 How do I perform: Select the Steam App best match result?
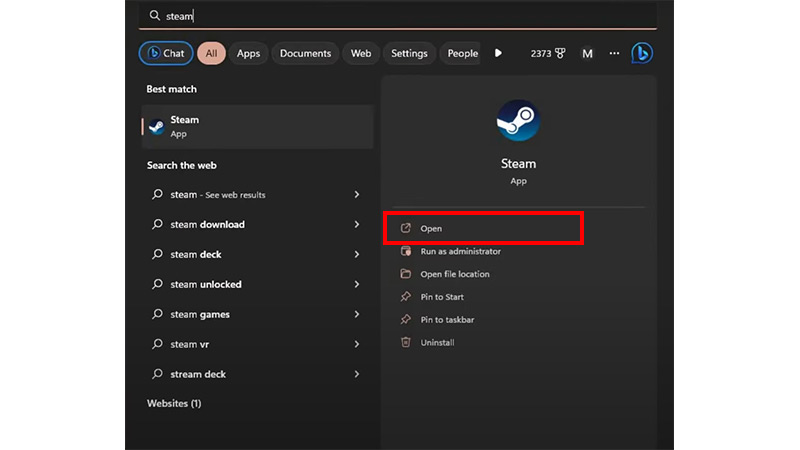click(x=258, y=127)
